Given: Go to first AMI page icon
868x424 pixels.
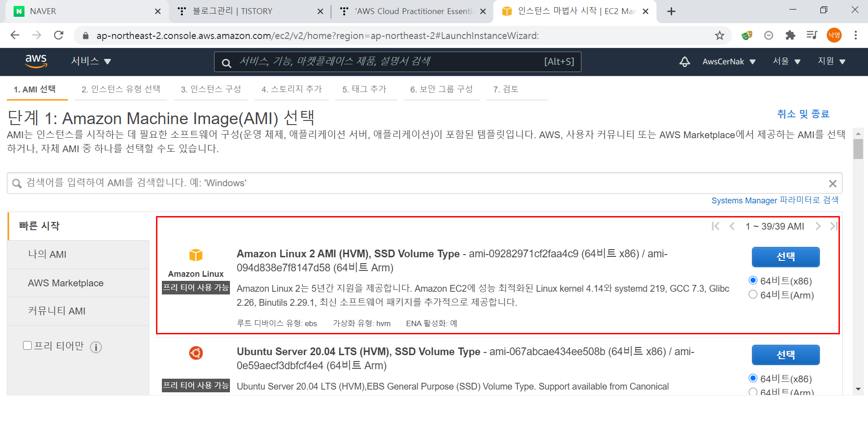Looking at the screenshot, I should [x=716, y=226].
